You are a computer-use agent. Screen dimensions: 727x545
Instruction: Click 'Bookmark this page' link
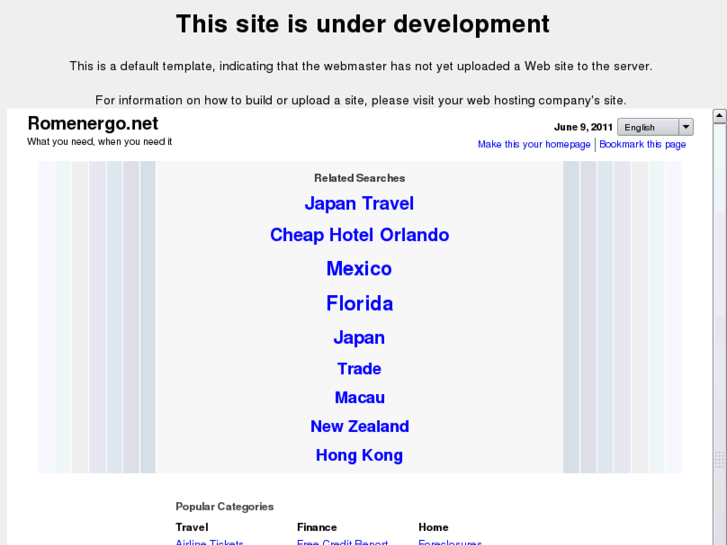tap(642, 144)
